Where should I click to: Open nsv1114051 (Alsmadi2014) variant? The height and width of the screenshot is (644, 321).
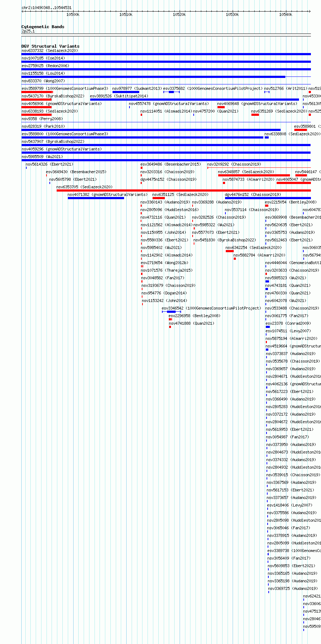coord(166,111)
